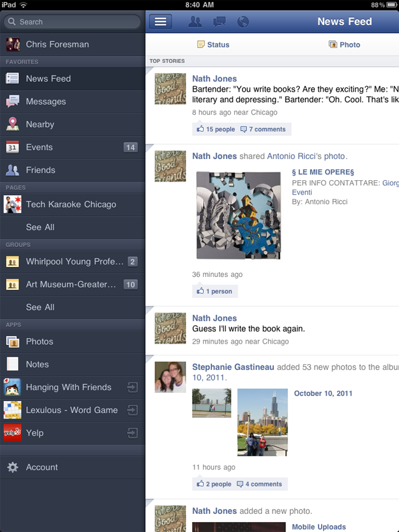The width and height of the screenshot is (399, 532).
Task: Click the Messages bubbles icon in sidebar
Action: pyautogui.click(x=12, y=102)
